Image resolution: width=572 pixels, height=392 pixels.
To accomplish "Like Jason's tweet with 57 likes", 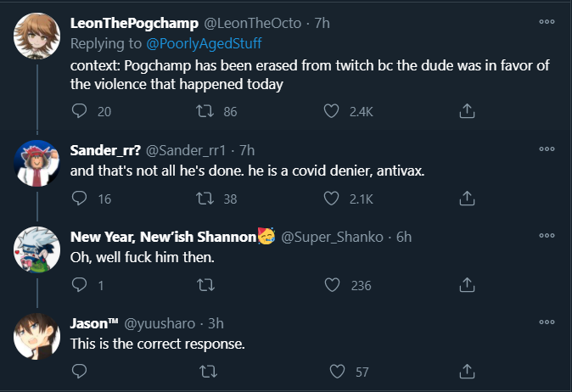I will [x=337, y=372].
